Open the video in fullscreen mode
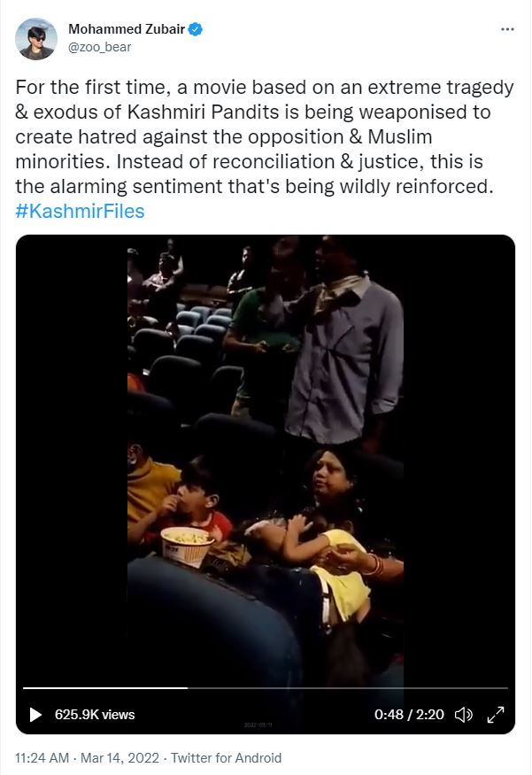Screen dimensions: 532x775 tap(496, 715)
